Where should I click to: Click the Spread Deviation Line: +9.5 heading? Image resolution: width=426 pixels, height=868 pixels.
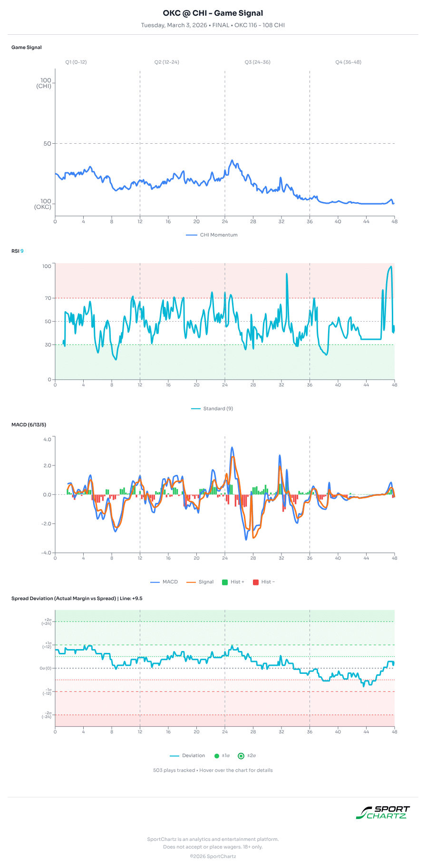click(77, 598)
